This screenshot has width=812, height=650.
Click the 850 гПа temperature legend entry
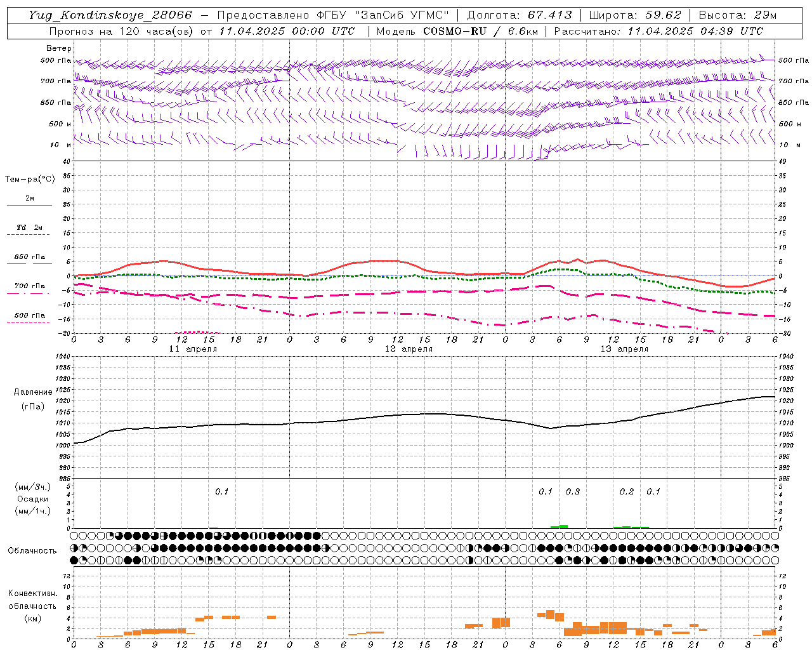pos(30,257)
